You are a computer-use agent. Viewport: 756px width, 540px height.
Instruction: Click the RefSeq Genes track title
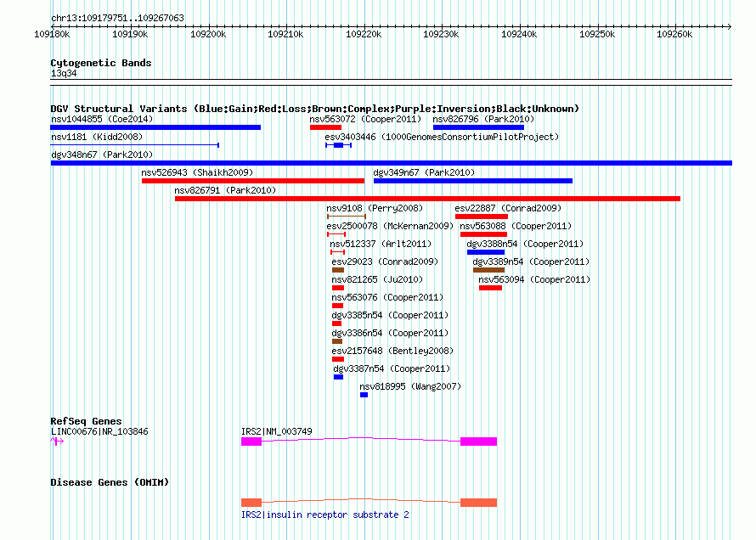tap(86, 421)
